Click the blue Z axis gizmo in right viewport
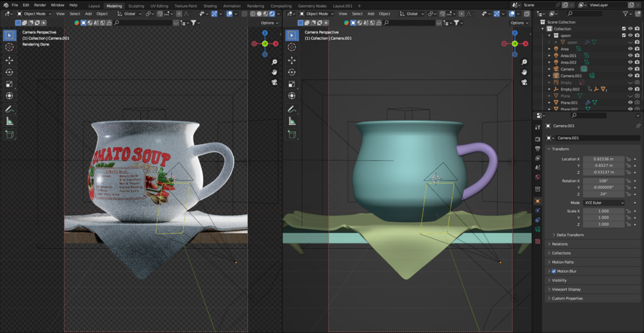 [x=515, y=33]
